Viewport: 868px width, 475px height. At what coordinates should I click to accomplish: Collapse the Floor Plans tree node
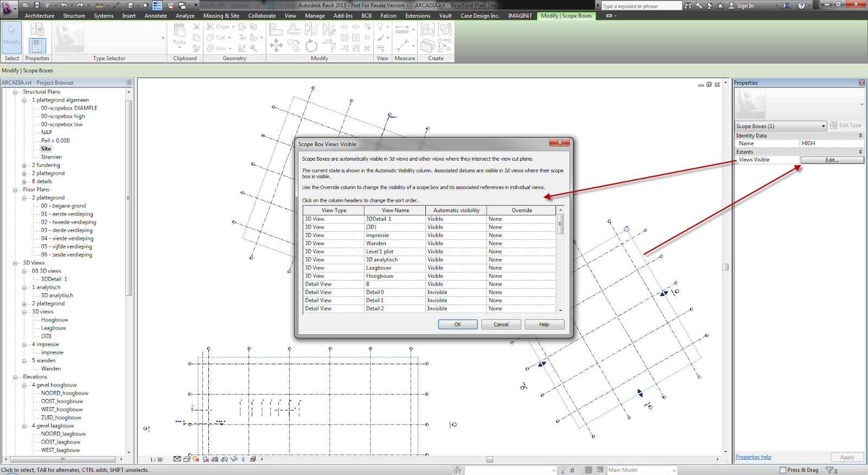click(15, 190)
